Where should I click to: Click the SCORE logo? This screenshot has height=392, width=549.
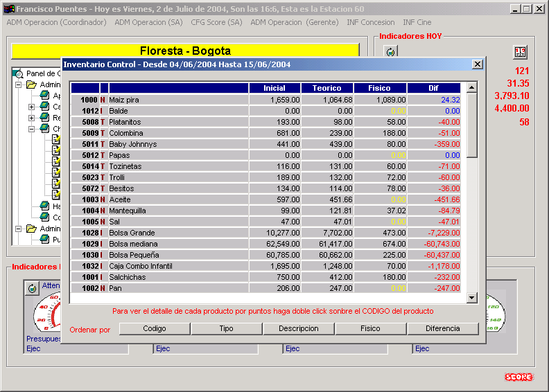519,377
